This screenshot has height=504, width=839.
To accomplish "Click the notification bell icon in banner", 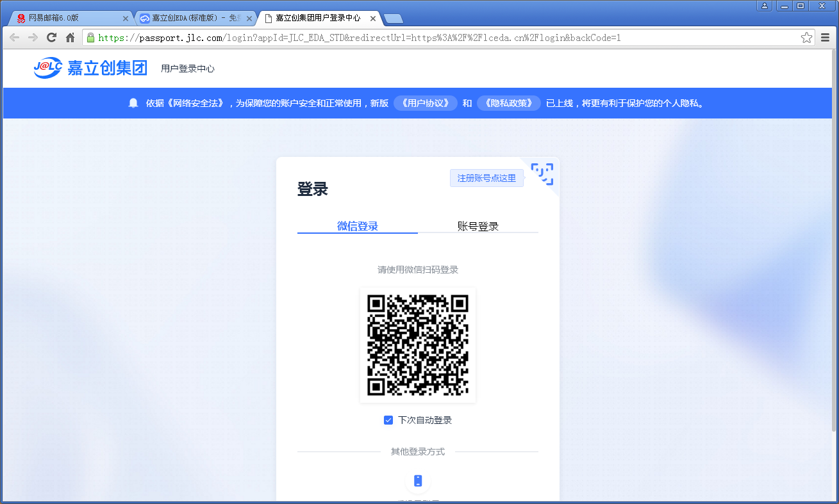I will (x=133, y=103).
